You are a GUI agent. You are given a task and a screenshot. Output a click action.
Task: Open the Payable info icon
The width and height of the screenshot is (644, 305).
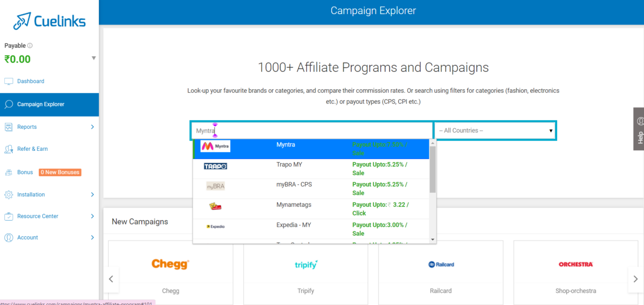point(30,46)
